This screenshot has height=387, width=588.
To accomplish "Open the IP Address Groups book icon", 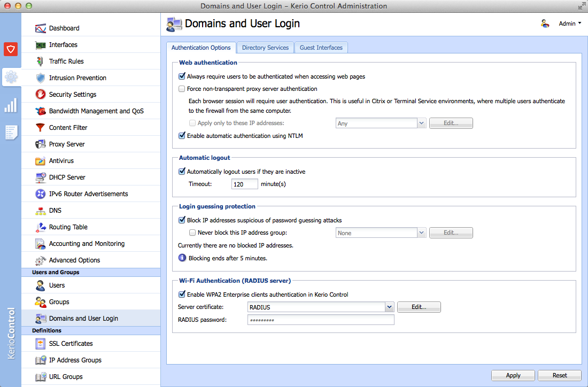I will pos(40,360).
